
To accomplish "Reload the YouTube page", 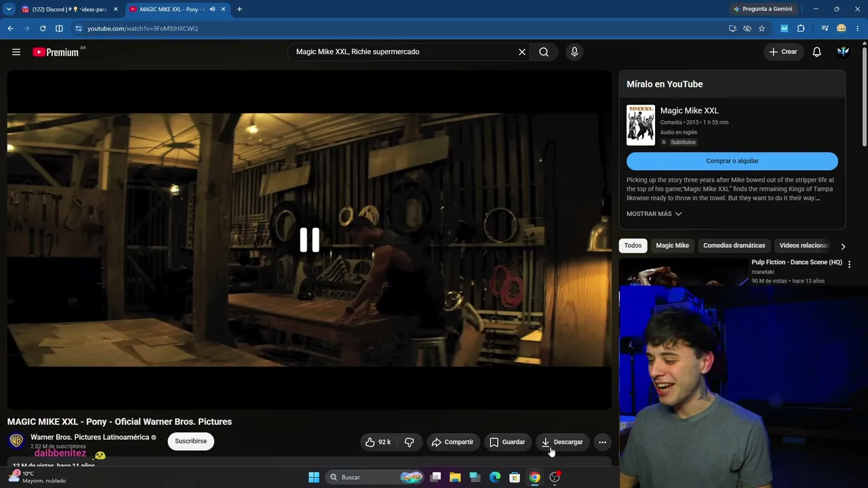I will click(43, 28).
